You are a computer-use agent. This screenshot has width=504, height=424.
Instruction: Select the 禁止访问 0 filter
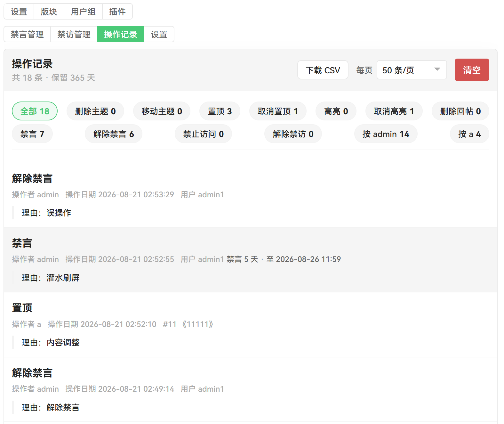[x=203, y=134]
